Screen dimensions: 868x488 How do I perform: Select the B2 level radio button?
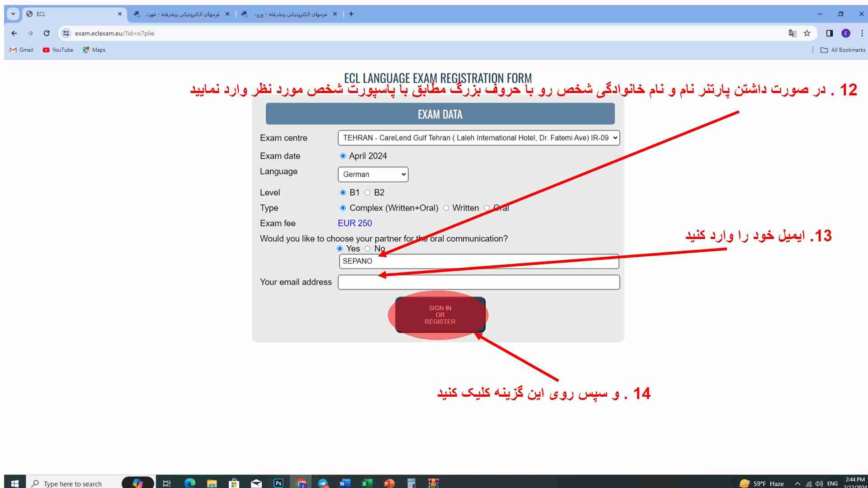[x=367, y=192]
